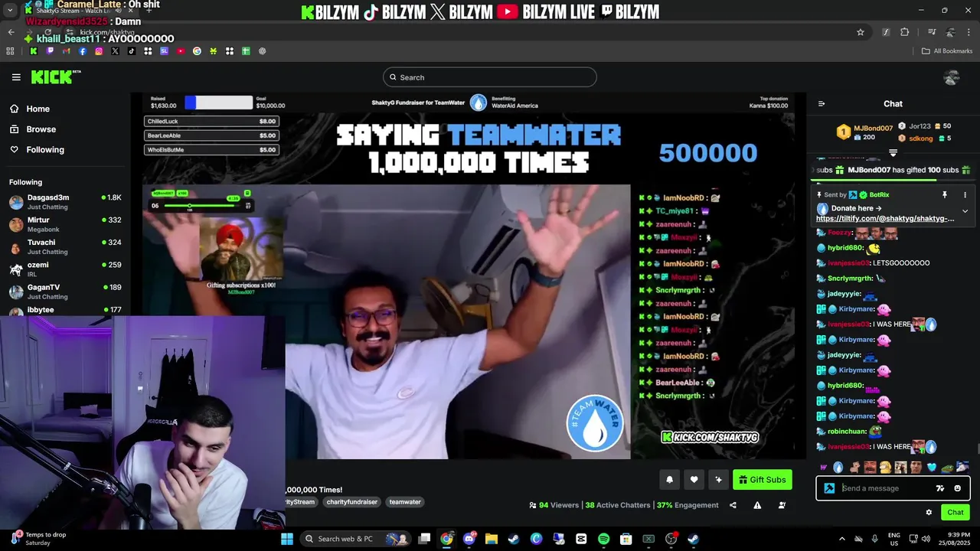Open Following in the sidebar
The width and height of the screenshot is (980, 551).
(37, 150)
